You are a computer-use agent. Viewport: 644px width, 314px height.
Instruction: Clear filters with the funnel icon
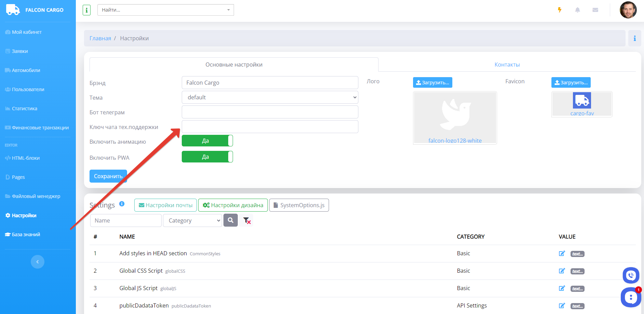click(247, 221)
